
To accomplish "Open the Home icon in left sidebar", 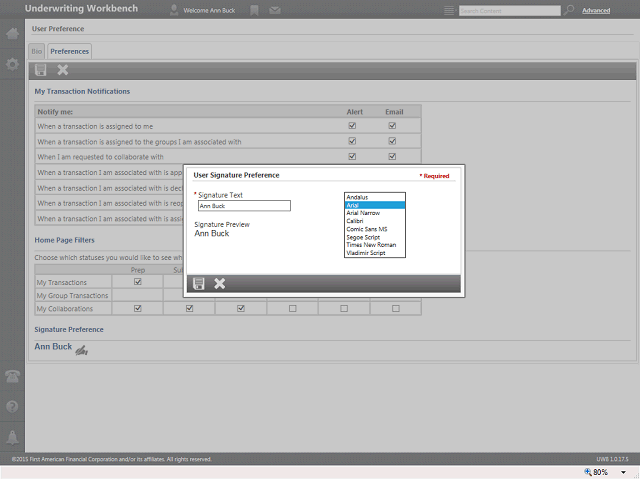I will click(12, 33).
